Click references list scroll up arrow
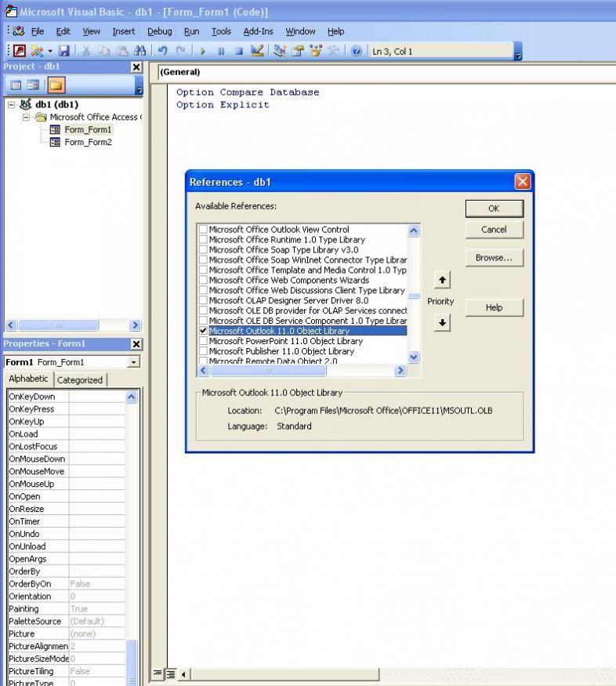Screen dimensions: 616x686 (x=414, y=230)
